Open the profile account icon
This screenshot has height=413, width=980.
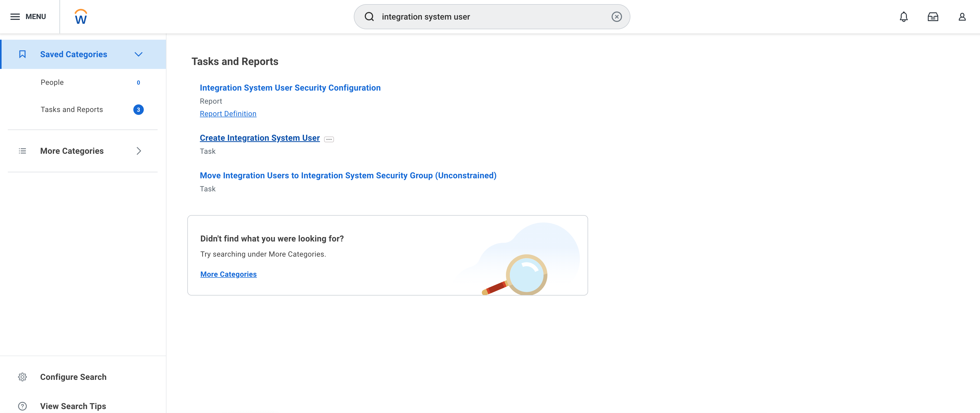point(962,16)
